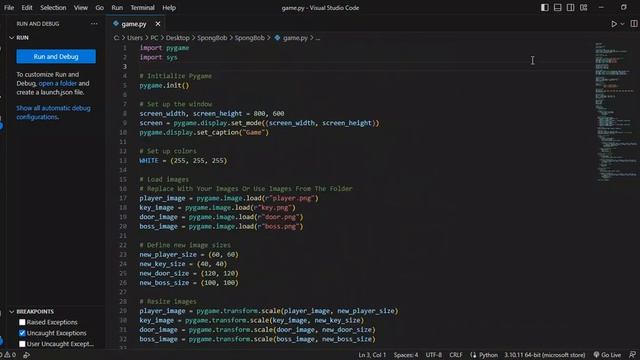
Task: Click breadcrumb ellipsis symbol segment
Action: click(318, 38)
